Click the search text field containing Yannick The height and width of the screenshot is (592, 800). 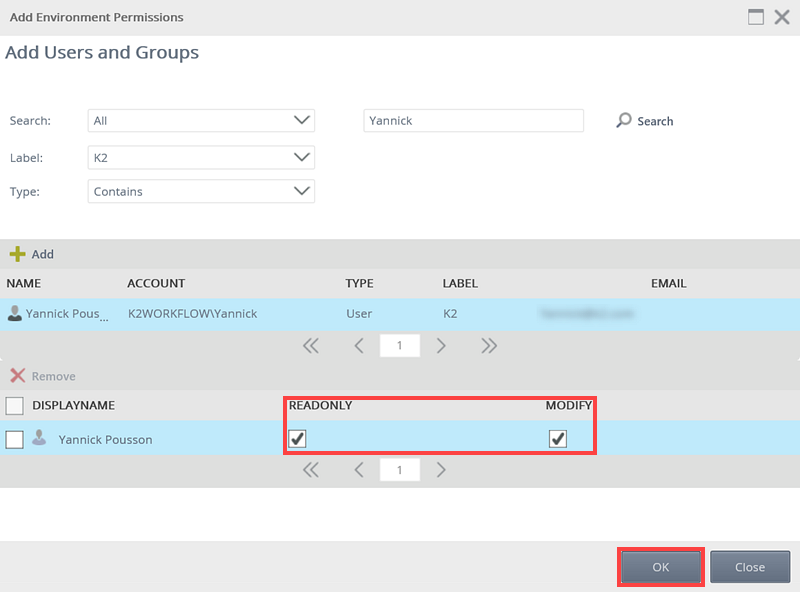(x=473, y=121)
